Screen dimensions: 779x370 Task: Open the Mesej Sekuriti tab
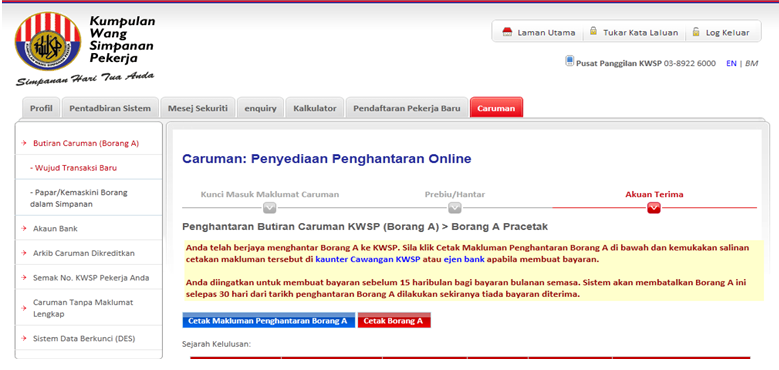click(198, 108)
